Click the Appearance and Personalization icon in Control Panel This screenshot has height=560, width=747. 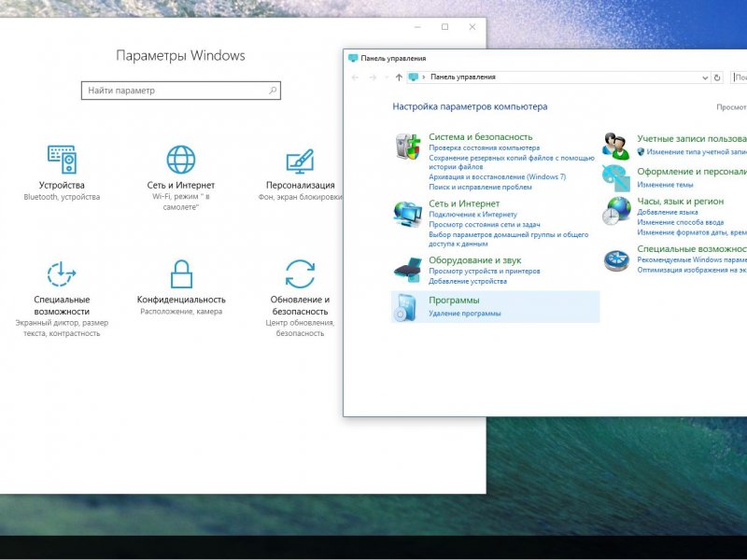pos(616,177)
